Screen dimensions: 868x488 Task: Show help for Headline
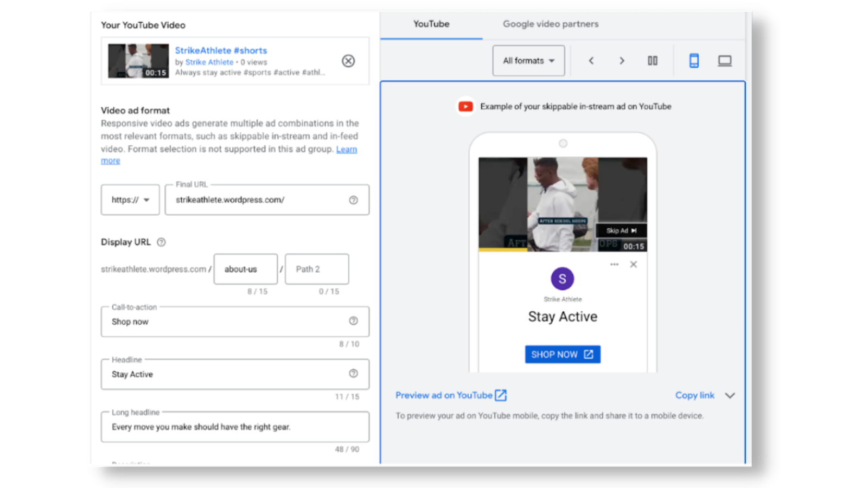click(x=353, y=374)
